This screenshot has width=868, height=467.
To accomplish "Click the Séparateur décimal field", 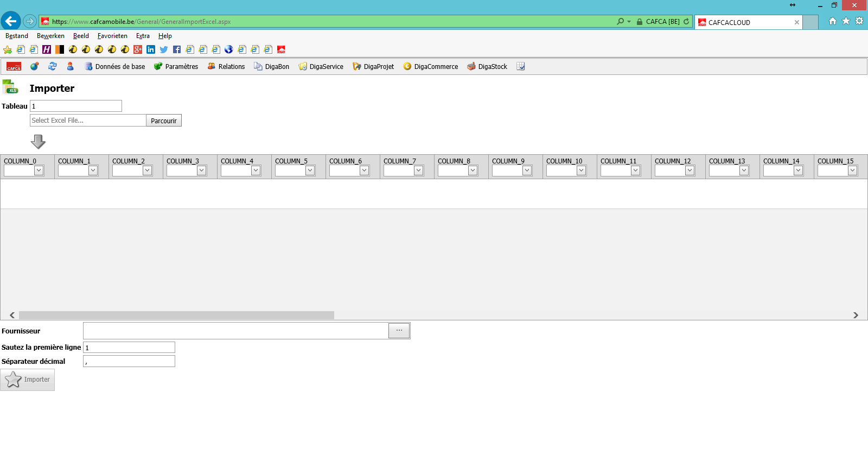I will (129, 361).
